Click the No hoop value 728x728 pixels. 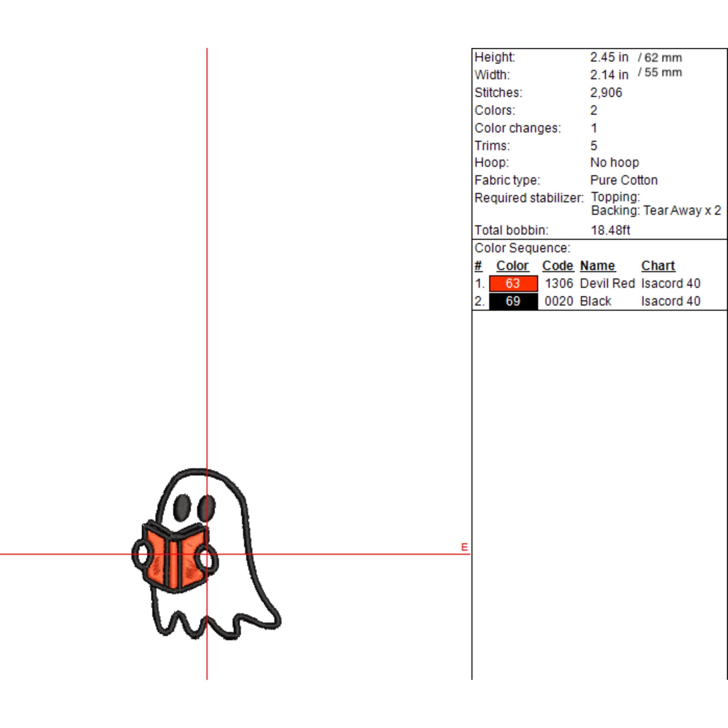[614, 162]
